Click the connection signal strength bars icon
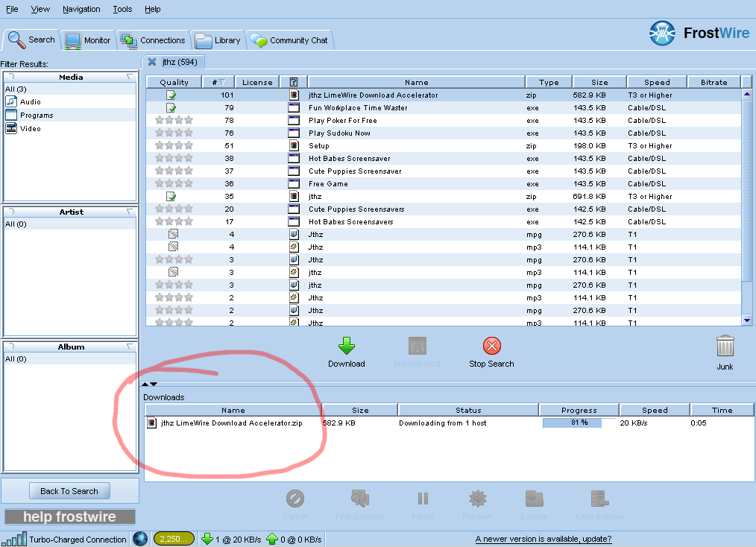 click(x=13, y=539)
